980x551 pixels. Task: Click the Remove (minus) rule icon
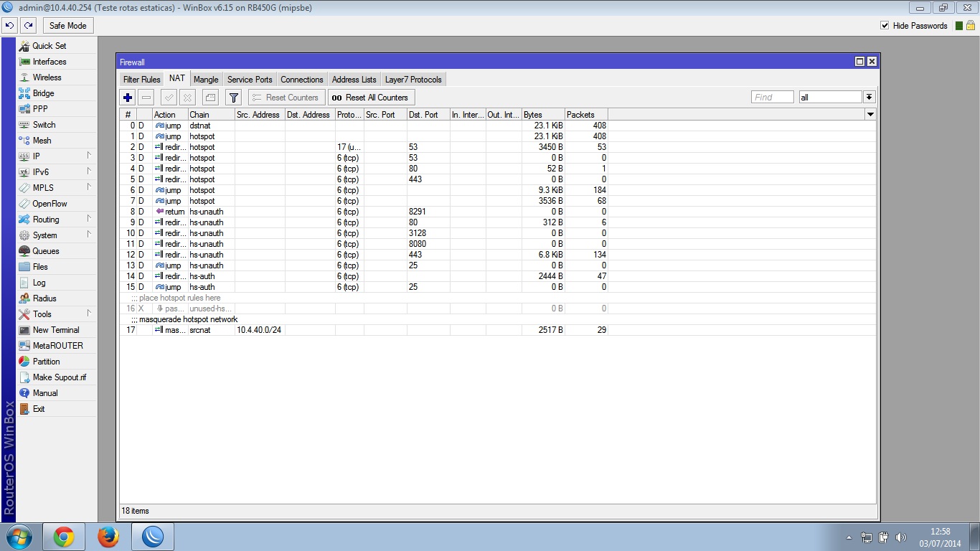pyautogui.click(x=146, y=98)
